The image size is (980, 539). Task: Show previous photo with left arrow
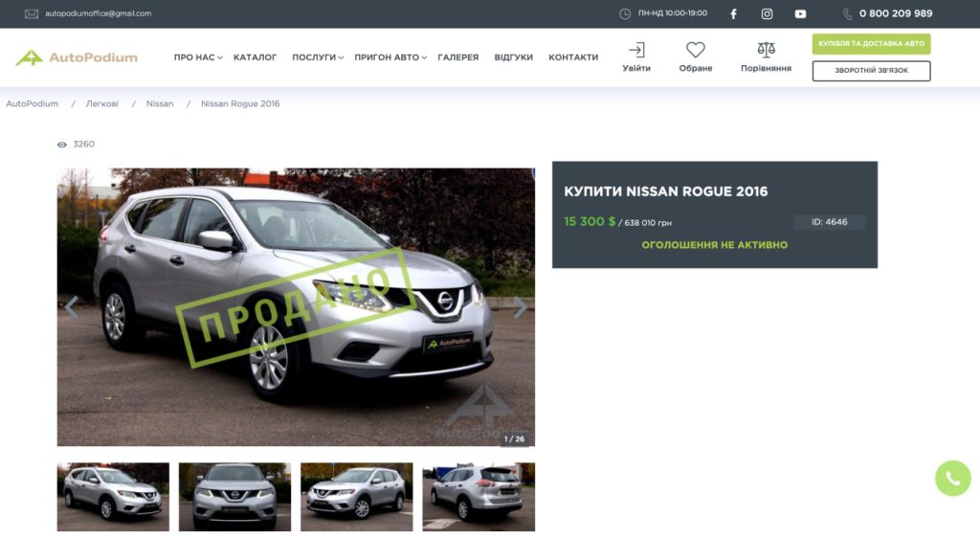click(71, 307)
